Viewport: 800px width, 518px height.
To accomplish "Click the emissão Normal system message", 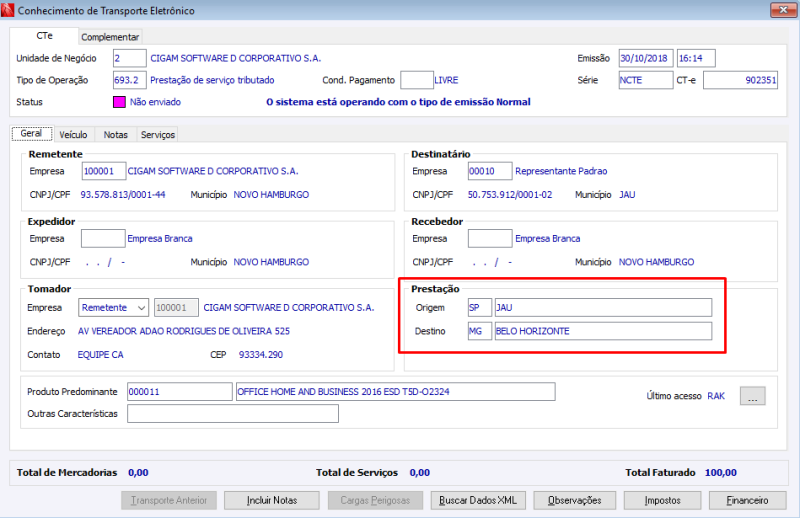I will click(398, 102).
